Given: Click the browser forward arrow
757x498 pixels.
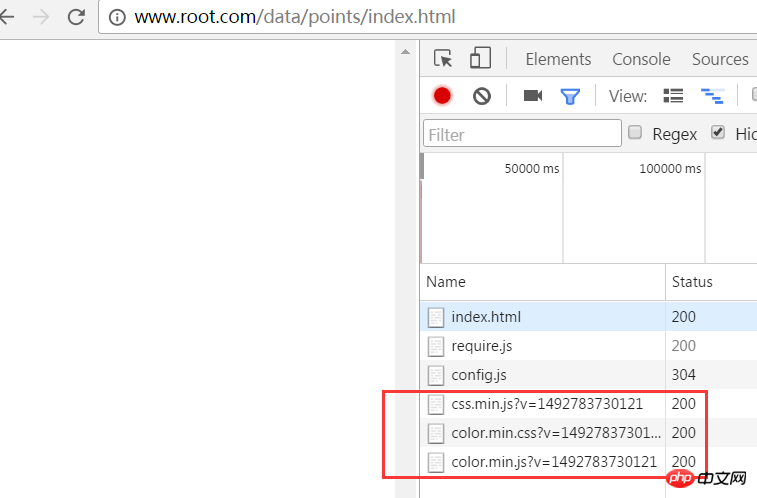Looking at the screenshot, I should [41, 17].
